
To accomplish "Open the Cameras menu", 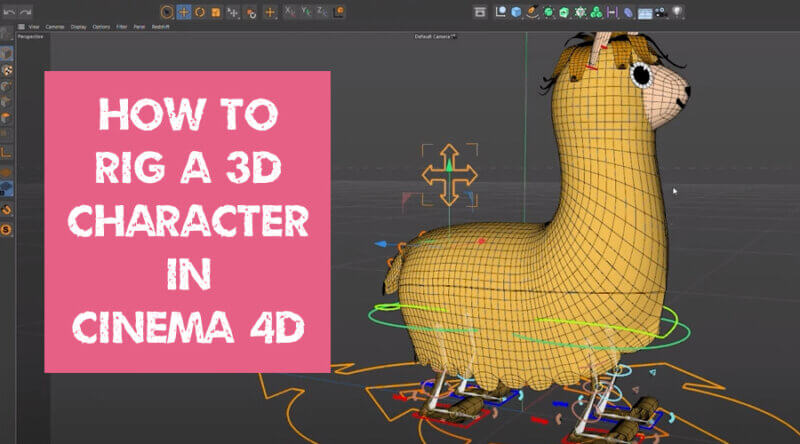I will click(x=56, y=26).
